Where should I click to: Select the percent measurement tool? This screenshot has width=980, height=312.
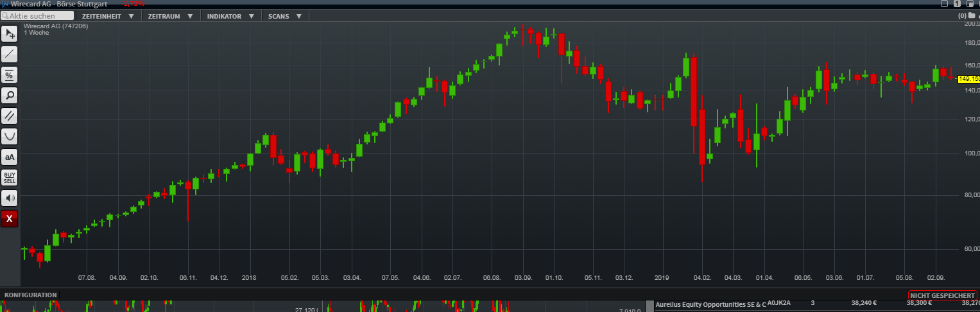[x=10, y=75]
